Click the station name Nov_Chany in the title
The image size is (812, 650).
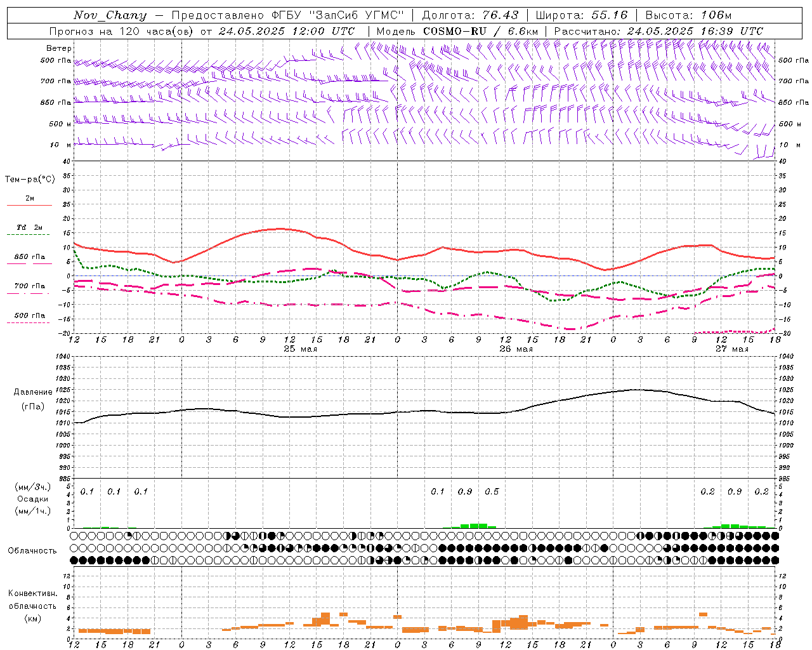pyautogui.click(x=110, y=15)
